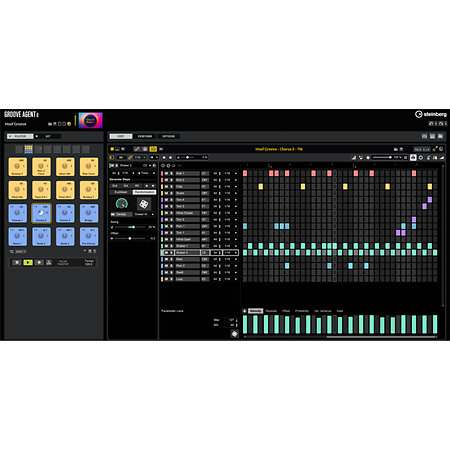450x450 pixels.
Task: Click the dice icon below parameter lane values
Action: [x=234, y=333]
